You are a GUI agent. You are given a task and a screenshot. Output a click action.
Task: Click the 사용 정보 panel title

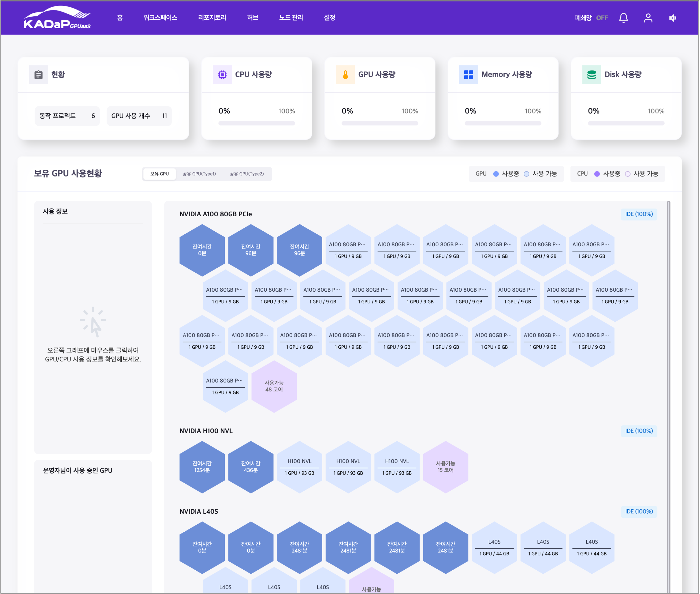[x=55, y=211]
